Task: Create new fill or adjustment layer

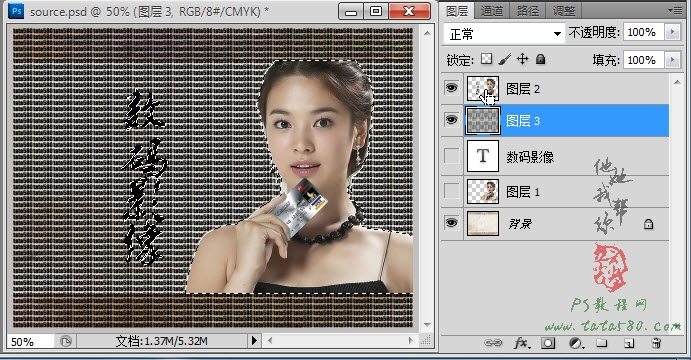Action: pyautogui.click(x=576, y=343)
